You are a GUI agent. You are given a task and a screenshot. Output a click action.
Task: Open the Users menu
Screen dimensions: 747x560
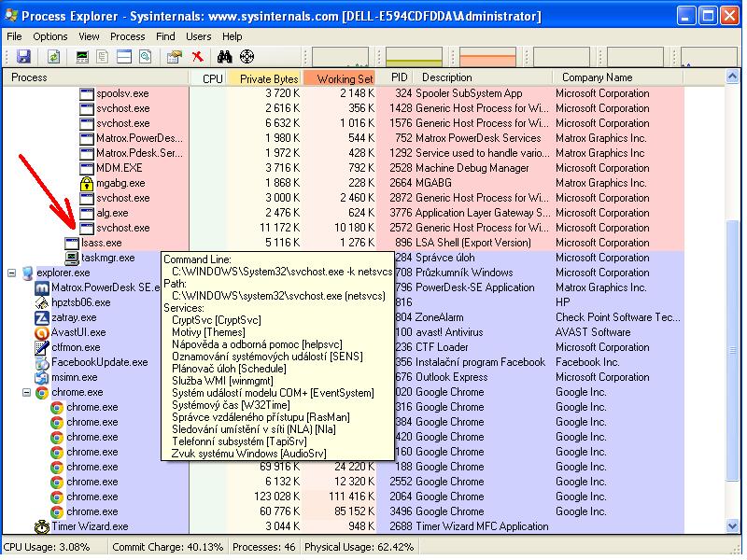point(199,36)
